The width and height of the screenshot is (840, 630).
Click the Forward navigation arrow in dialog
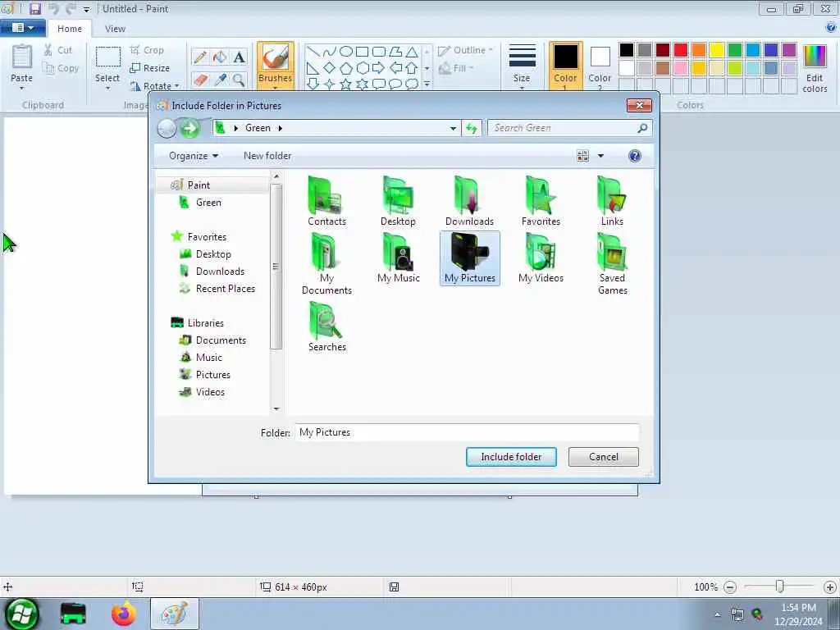coord(189,128)
